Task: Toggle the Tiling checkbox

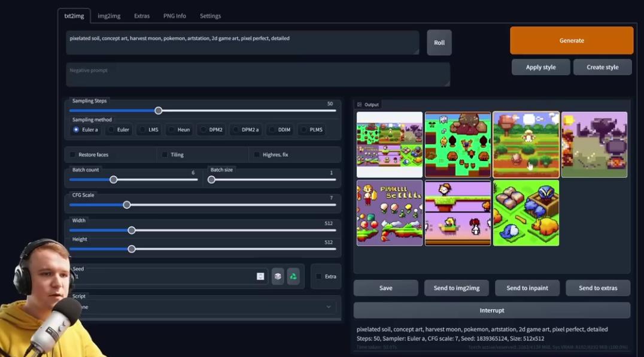Action: pos(165,155)
